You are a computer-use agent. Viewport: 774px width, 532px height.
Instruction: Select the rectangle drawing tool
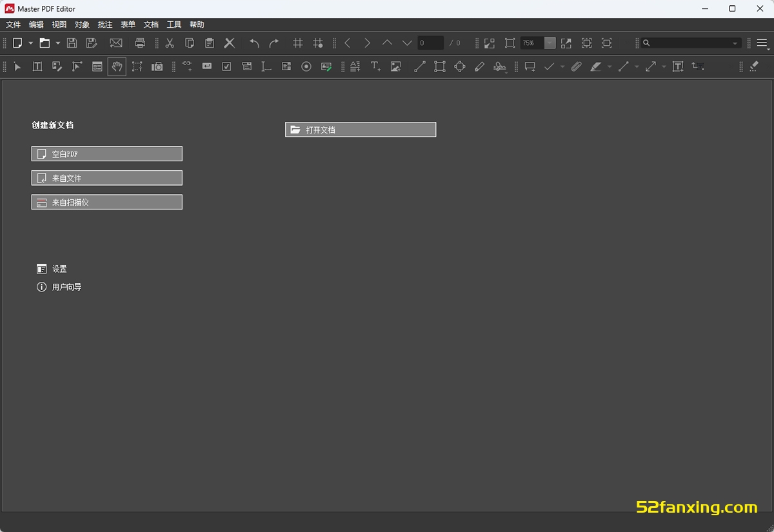440,66
